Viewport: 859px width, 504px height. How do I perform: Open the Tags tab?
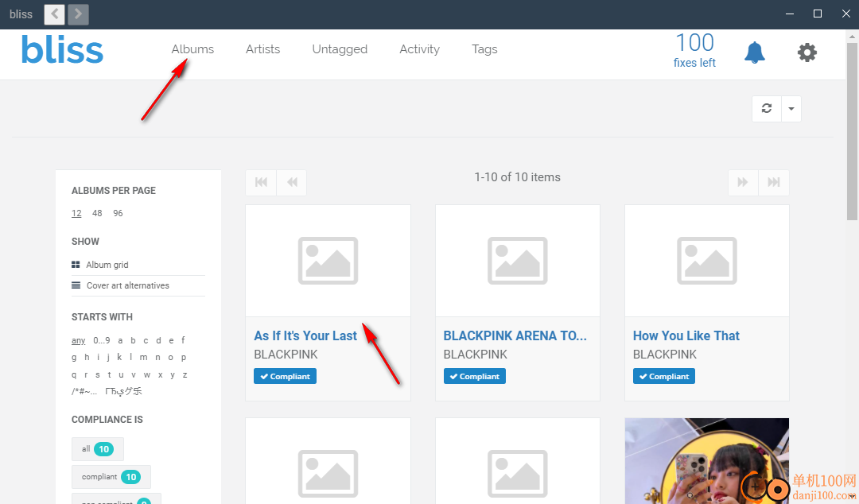pyautogui.click(x=485, y=49)
